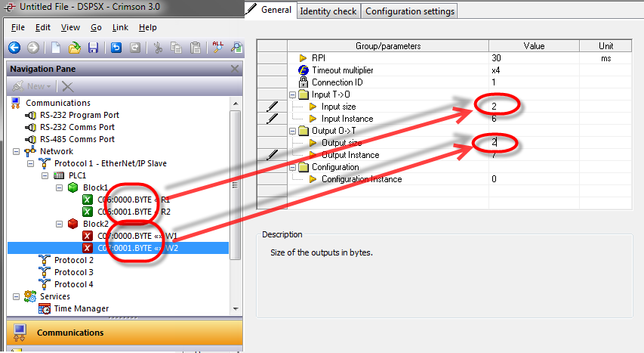Image resolution: width=644 pixels, height=353 pixels.
Task: Click the Redo toolbar icon
Action: pyautogui.click(x=135, y=48)
